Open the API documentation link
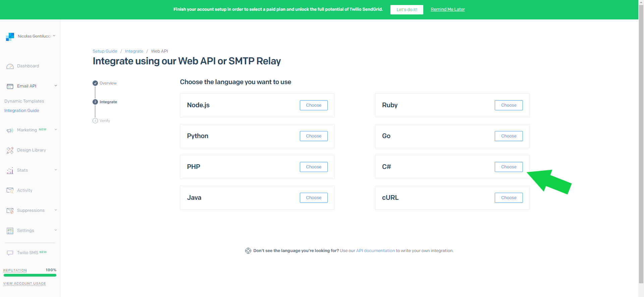Image resolution: width=644 pixels, height=297 pixels. (375, 251)
